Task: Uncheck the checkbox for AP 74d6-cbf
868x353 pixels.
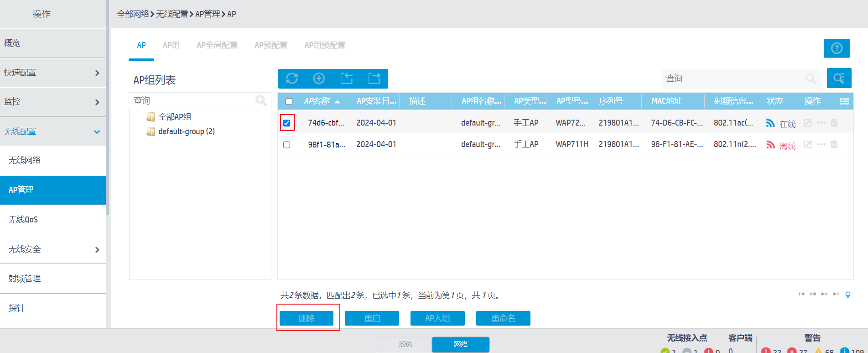Action: point(287,123)
